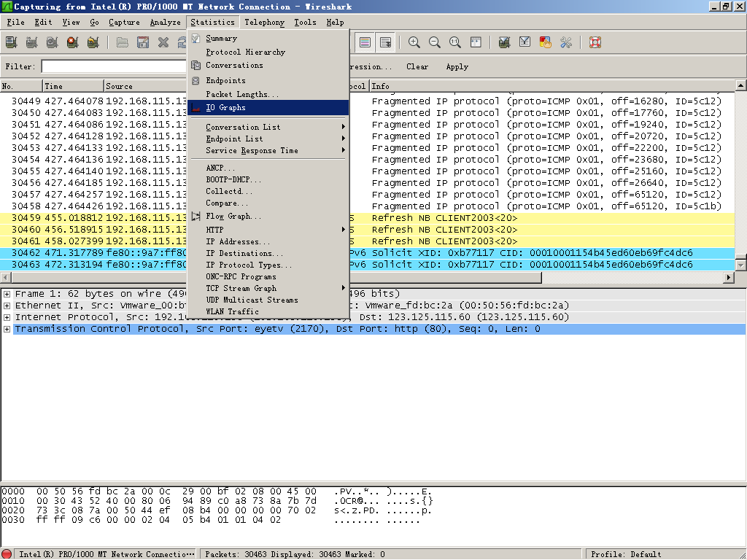747x560 pixels.
Task: Sort packets by the Time column header
Action: pyautogui.click(x=73, y=86)
